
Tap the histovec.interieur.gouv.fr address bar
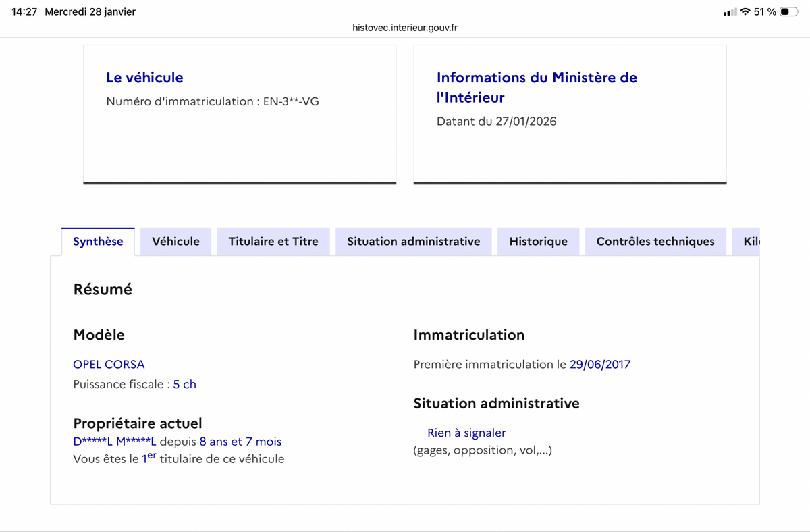pyautogui.click(x=404, y=28)
